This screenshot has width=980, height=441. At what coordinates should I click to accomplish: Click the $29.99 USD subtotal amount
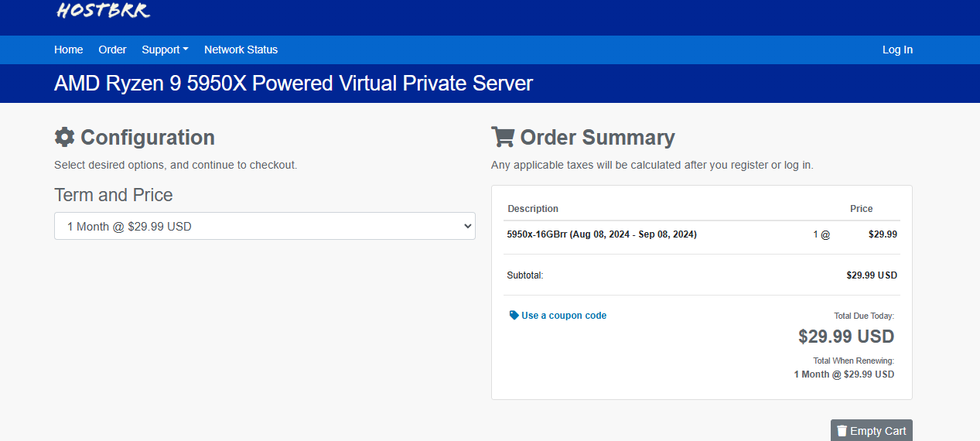coord(872,275)
